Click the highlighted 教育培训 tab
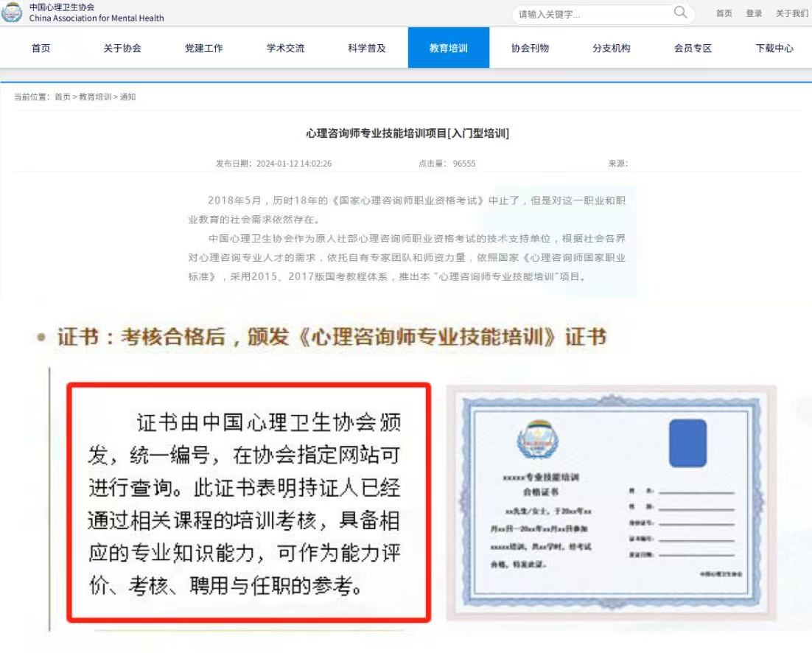This screenshot has height=653, width=812. pos(449,48)
